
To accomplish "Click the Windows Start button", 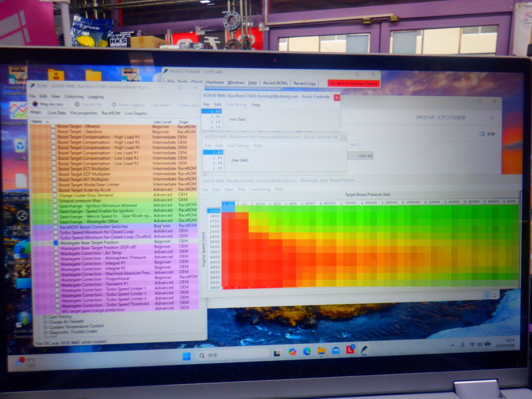I will click(x=187, y=356).
